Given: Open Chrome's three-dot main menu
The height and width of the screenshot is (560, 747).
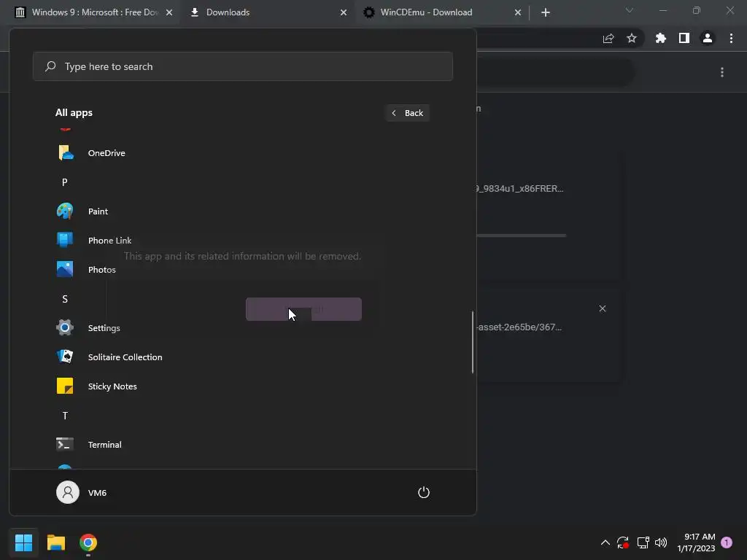Looking at the screenshot, I should click(731, 39).
